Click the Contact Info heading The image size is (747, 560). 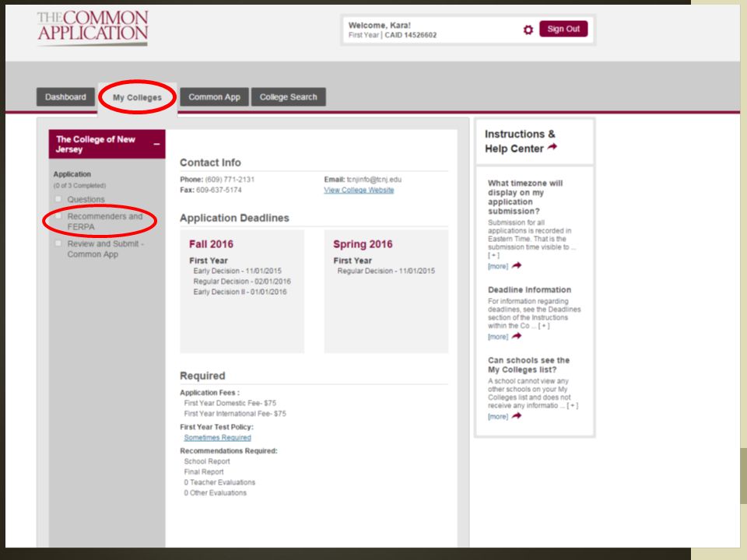210,163
